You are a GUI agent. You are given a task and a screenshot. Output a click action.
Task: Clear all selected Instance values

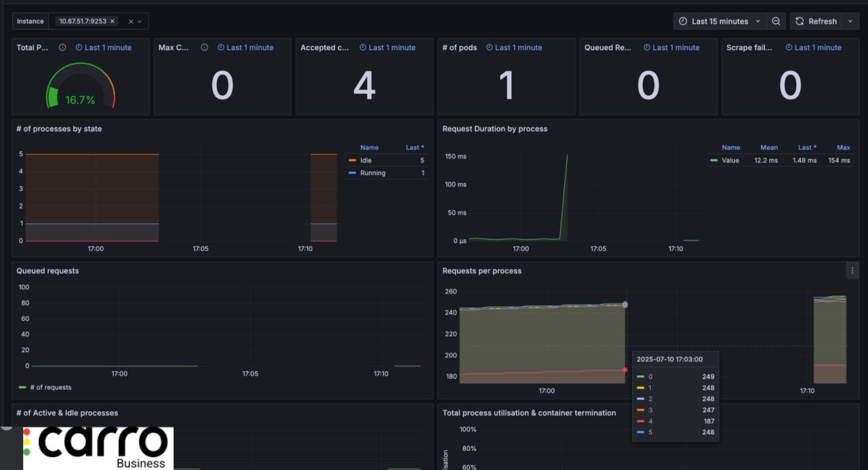(131, 22)
